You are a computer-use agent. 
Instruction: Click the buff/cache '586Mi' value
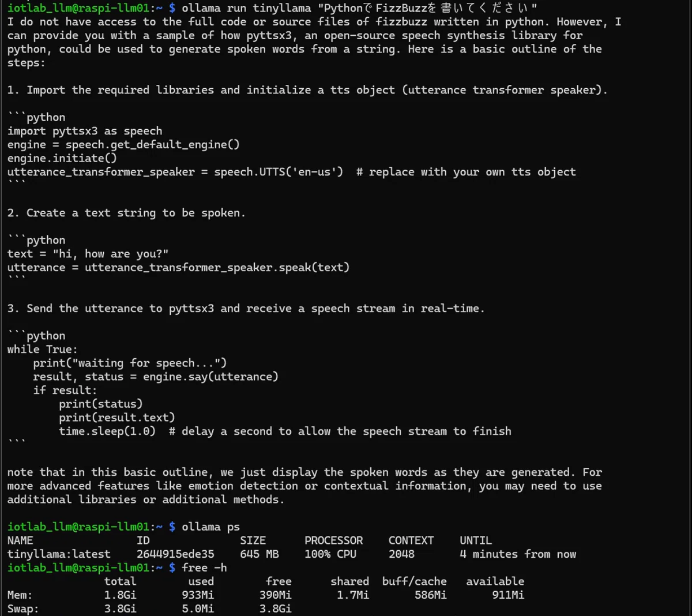(430, 595)
